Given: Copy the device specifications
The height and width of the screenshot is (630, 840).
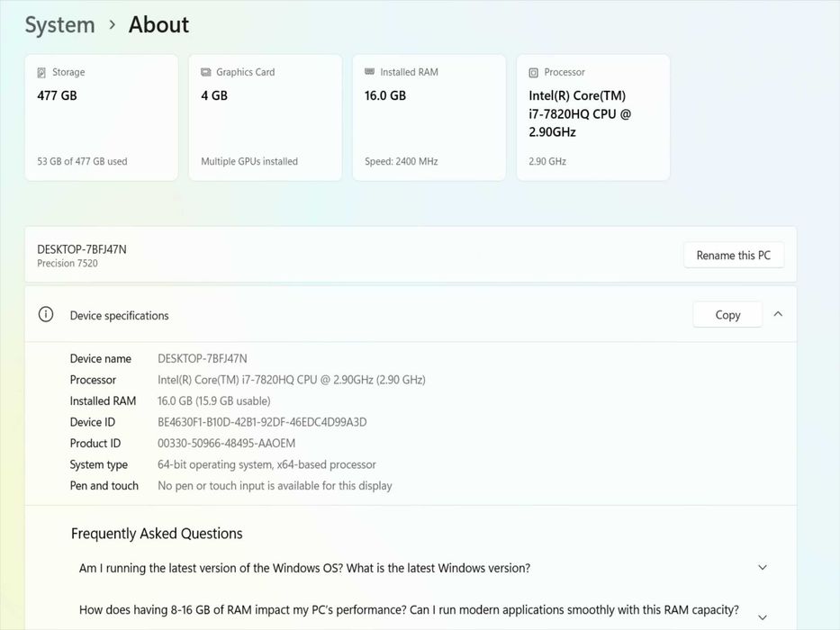Looking at the screenshot, I should [x=727, y=315].
